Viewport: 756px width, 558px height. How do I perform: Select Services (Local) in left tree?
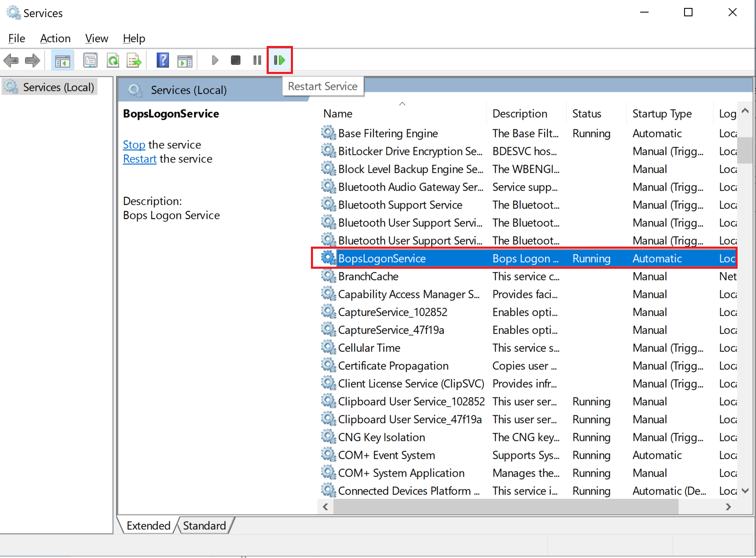(x=58, y=87)
